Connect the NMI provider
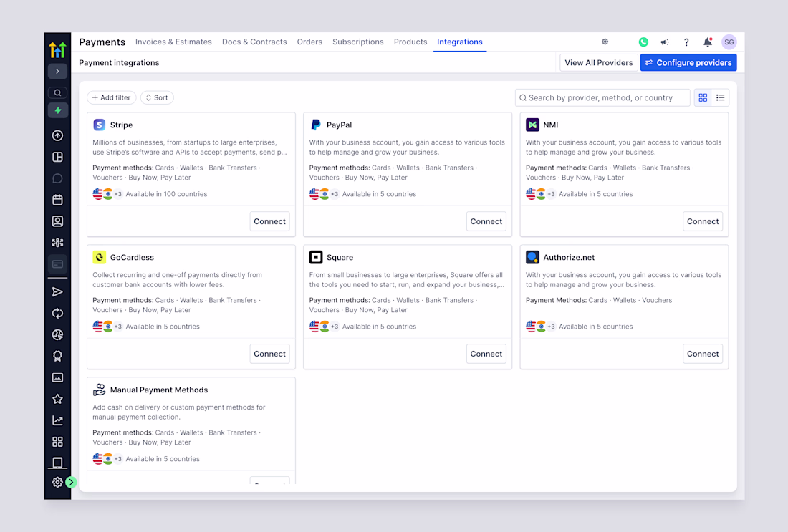The width and height of the screenshot is (788, 532). click(703, 221)
